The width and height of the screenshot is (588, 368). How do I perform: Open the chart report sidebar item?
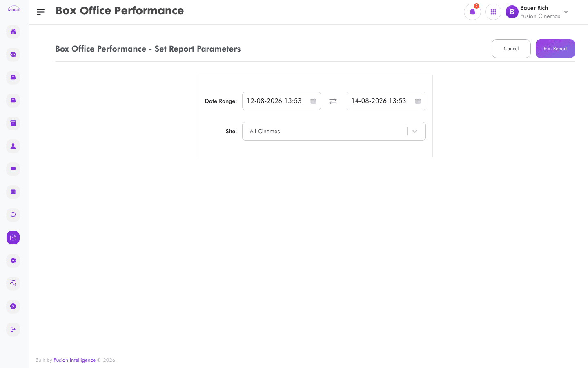coord(13,192)
